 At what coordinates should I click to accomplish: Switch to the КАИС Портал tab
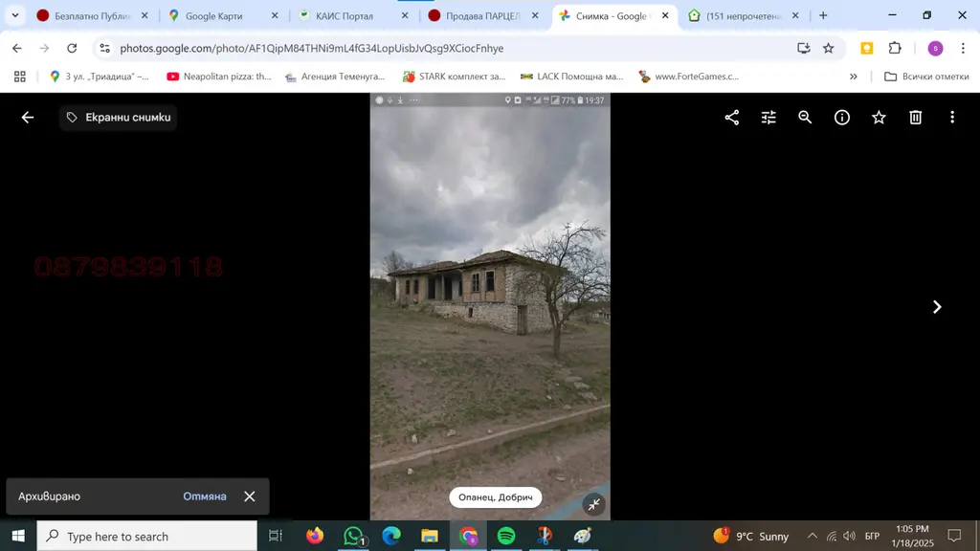coord(353,15)
